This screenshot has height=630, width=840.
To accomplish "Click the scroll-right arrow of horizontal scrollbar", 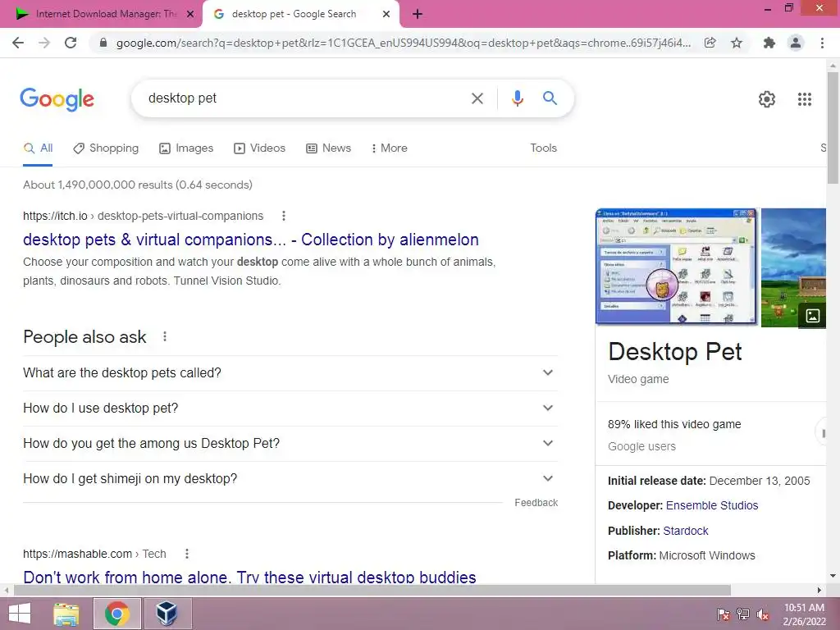I will (x=819, y=591).
